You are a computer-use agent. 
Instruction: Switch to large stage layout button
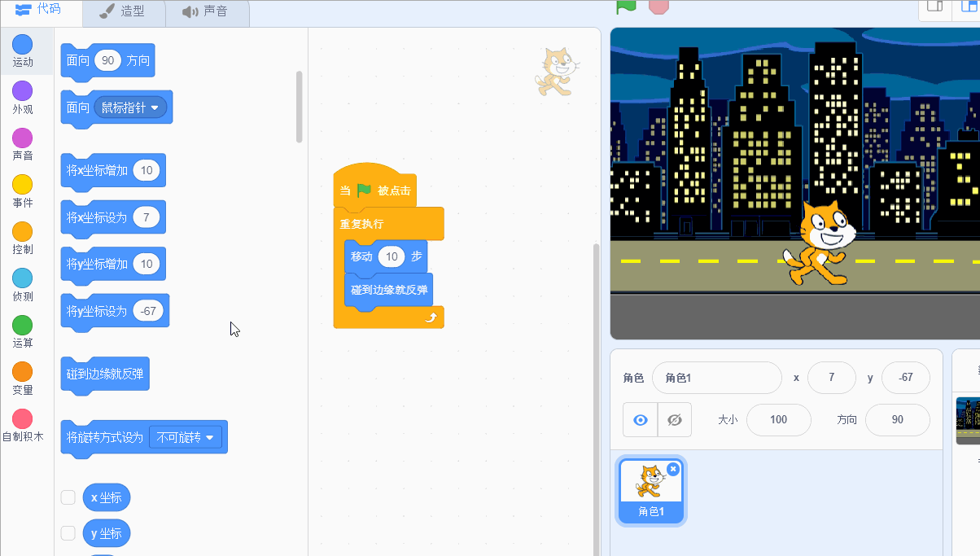click(x=966, y=6)
